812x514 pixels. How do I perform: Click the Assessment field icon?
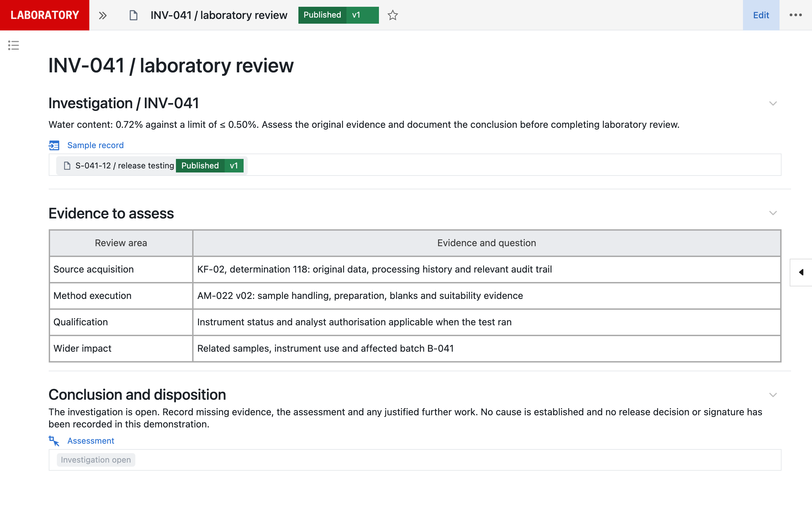tap(54, 441)
